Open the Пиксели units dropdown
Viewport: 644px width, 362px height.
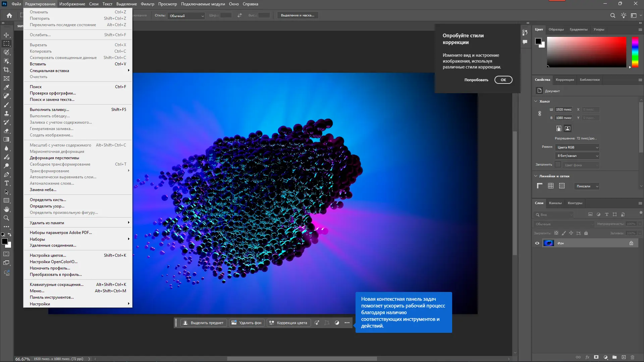(x=587, y=186)
